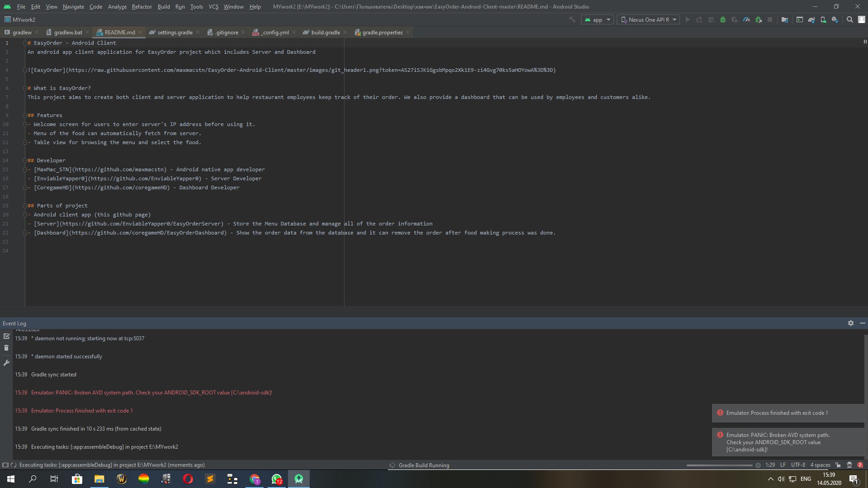This screenshot has width=868, height=488.
Task: Open the app run configuration dropdown
Action: (x=597, y=19)
